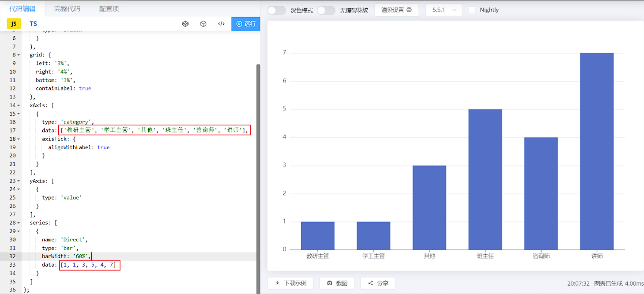Click the y-axis value 7 label
The image size is (644, 294).
(284, 53)
